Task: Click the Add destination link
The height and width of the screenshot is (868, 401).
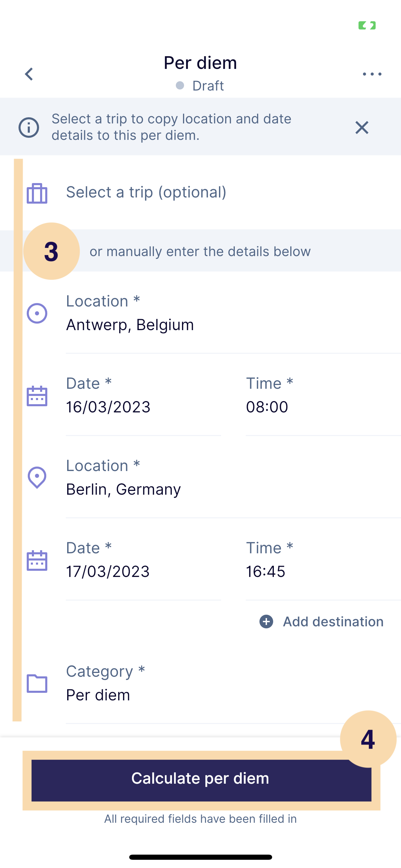Action: coord(333,622)
